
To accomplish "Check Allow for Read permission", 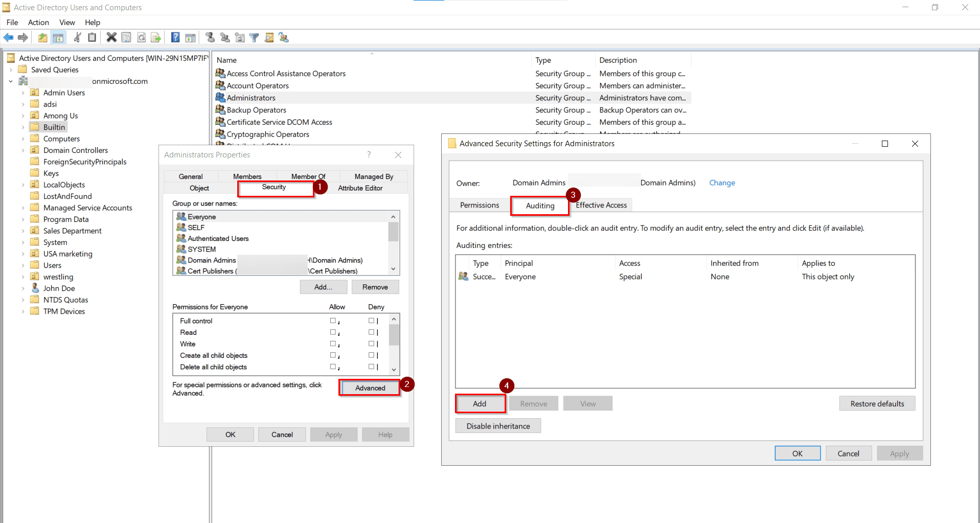I will click(333, 332).
